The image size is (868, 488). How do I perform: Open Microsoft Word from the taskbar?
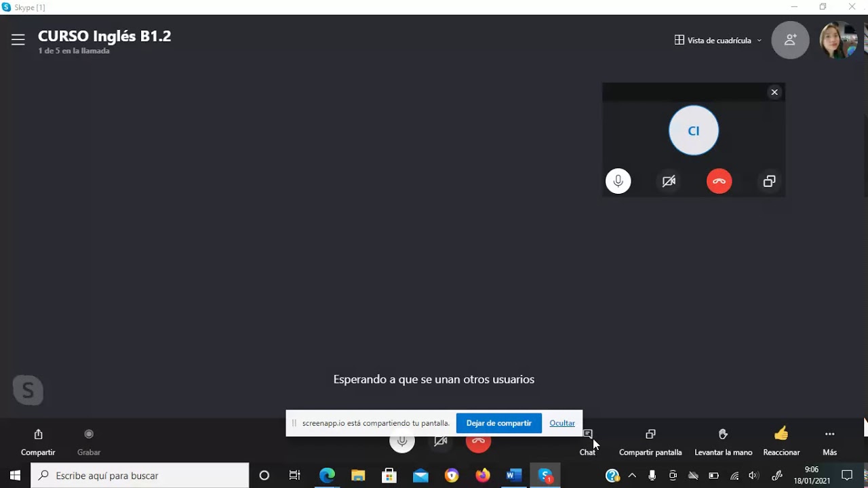[x=514, y=476]
